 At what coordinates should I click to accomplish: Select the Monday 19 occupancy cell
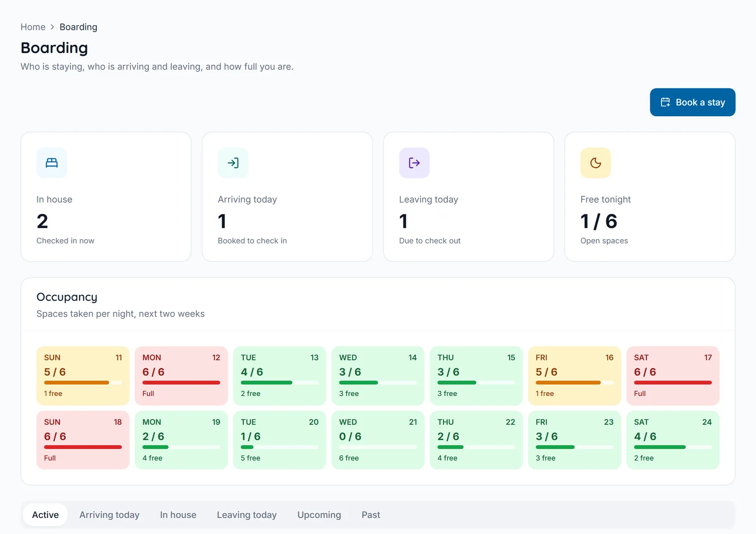[181, 440]
